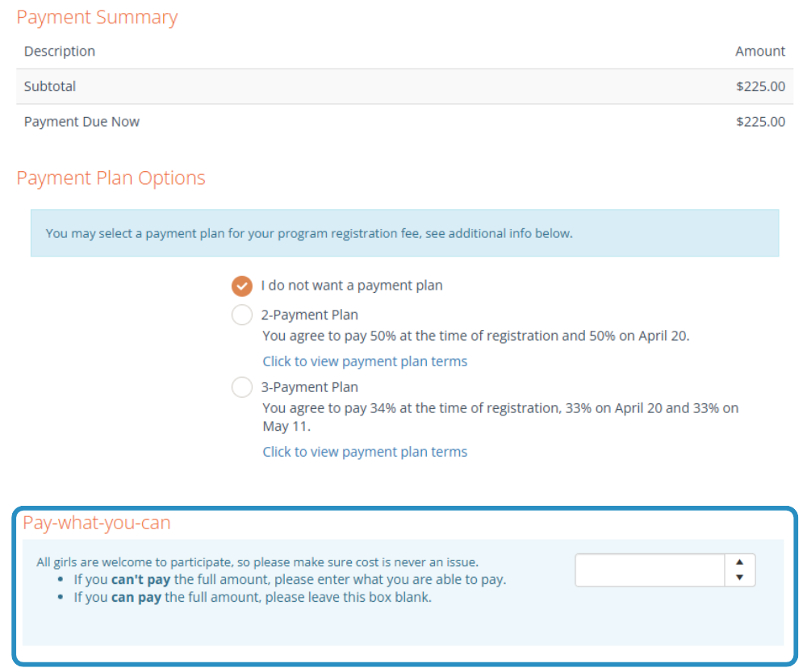The width and height of the screenshot is (807, 672).
Task: Decrease the amount using the down arrow
Action: pyautogui.click(x=740, y=578)
